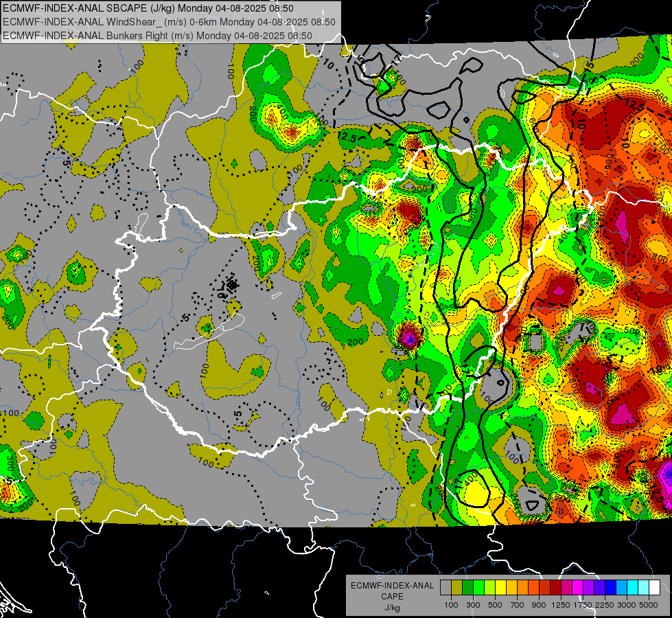This screenshot has width=672, height=618.
Task: Click the cyan swatch starting at 3000
Action: [x=633, y=588]
